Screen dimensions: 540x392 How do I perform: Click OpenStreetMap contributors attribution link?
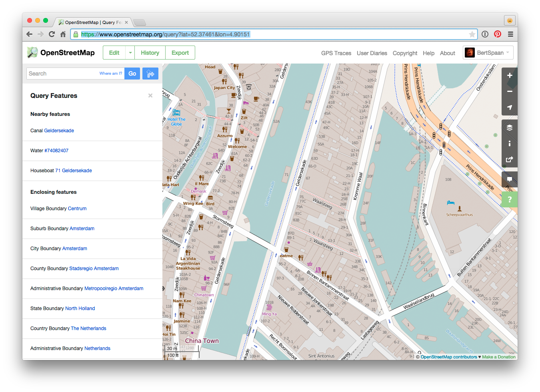coord(448,357)
